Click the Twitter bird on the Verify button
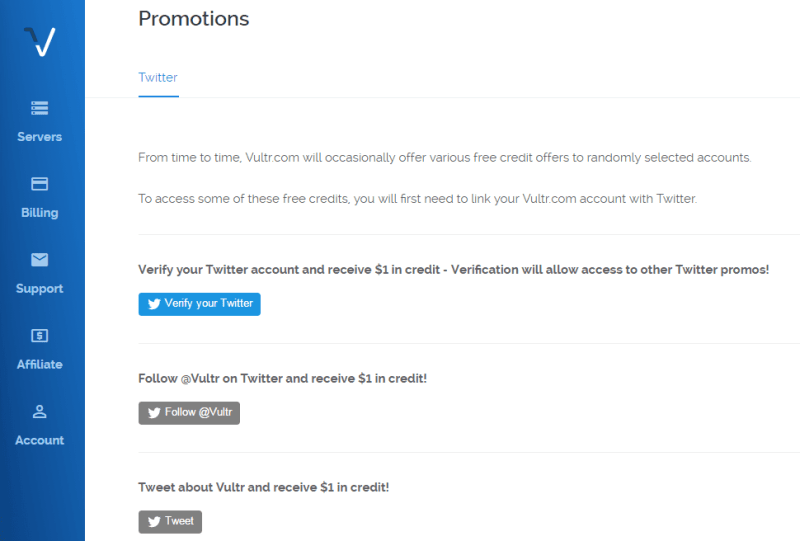The height and width of the screenshot is (541, 800). [154, 304]
